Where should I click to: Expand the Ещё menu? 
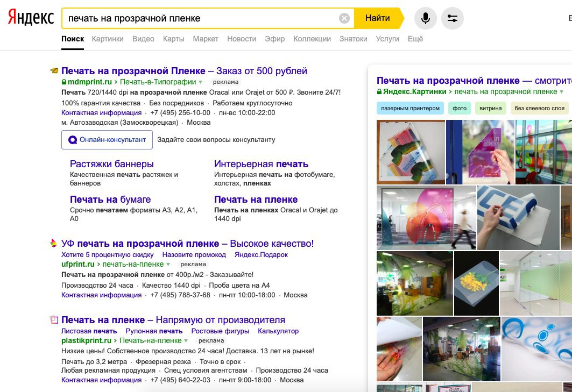coord(415,39)
